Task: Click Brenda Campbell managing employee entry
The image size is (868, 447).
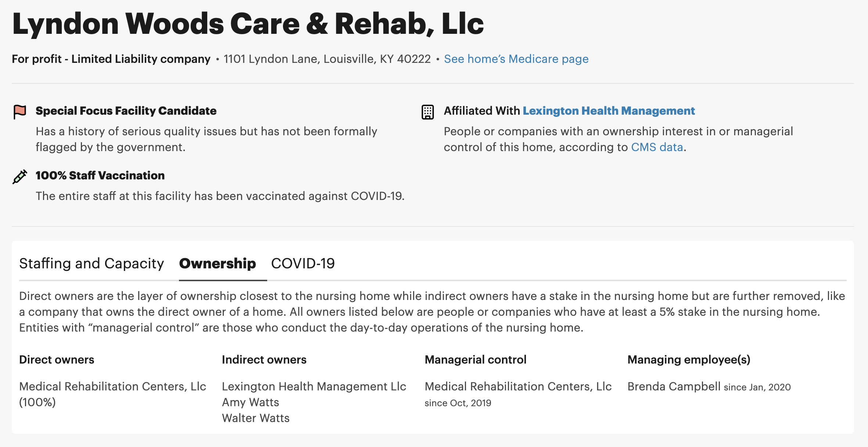Action: 674,386
